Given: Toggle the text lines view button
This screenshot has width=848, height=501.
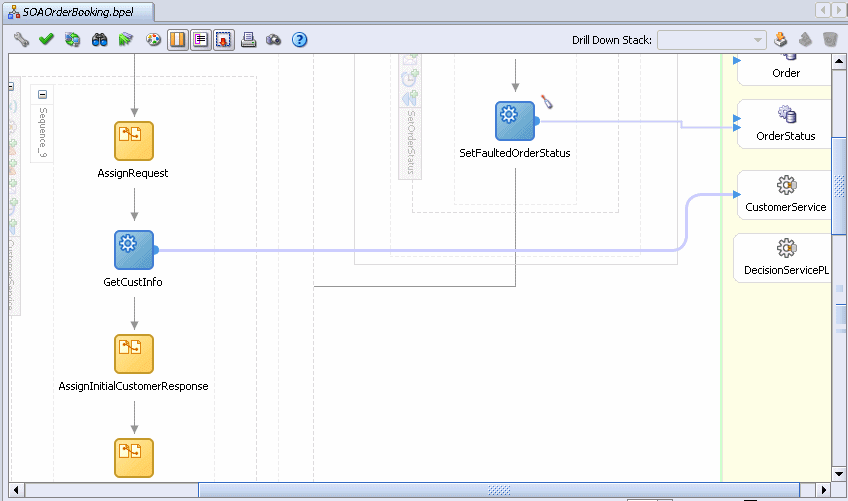Looking at the screenshot, I should pos(201,39).
